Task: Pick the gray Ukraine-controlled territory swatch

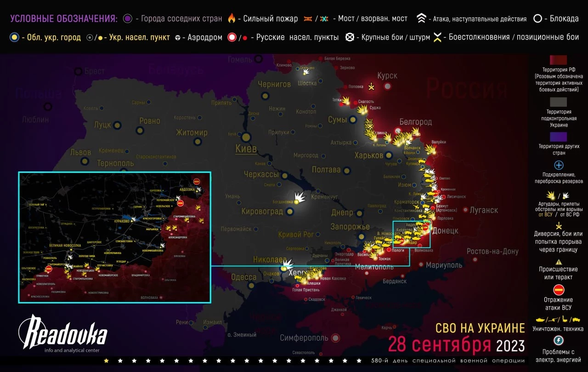Action: tap(558, 102)
